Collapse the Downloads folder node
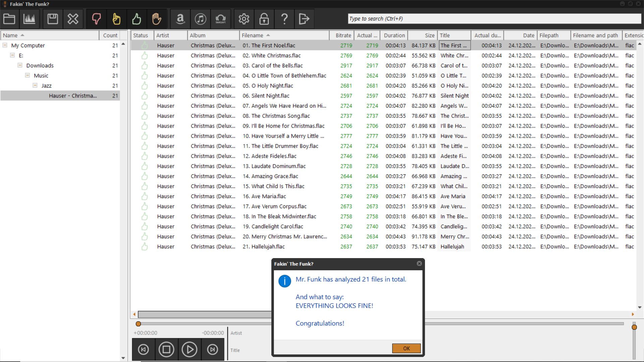This screenshot has height=362, width=644. coord(20,65)
